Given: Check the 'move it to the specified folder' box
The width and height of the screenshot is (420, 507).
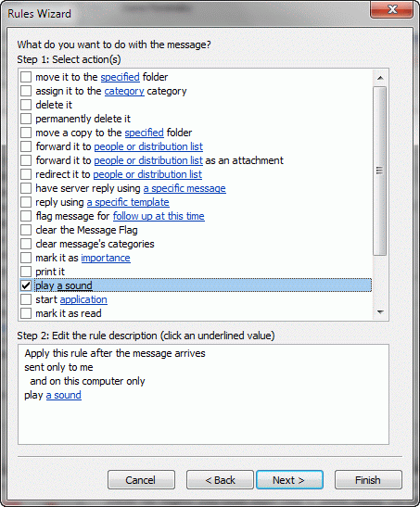Looking at the screenshot, I should coord(26,77).
